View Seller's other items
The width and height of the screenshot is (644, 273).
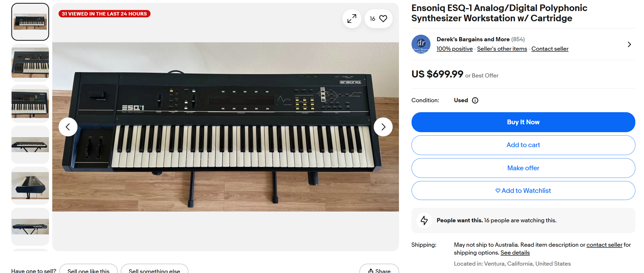click(502, 49)
